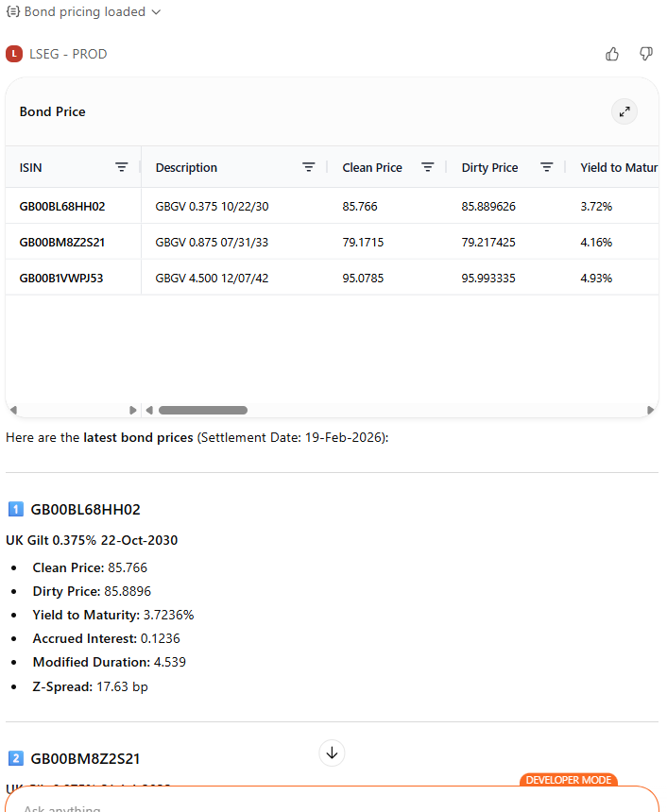Open the Dirty Price column filter

pyautogui.click(x=546, y=167)
